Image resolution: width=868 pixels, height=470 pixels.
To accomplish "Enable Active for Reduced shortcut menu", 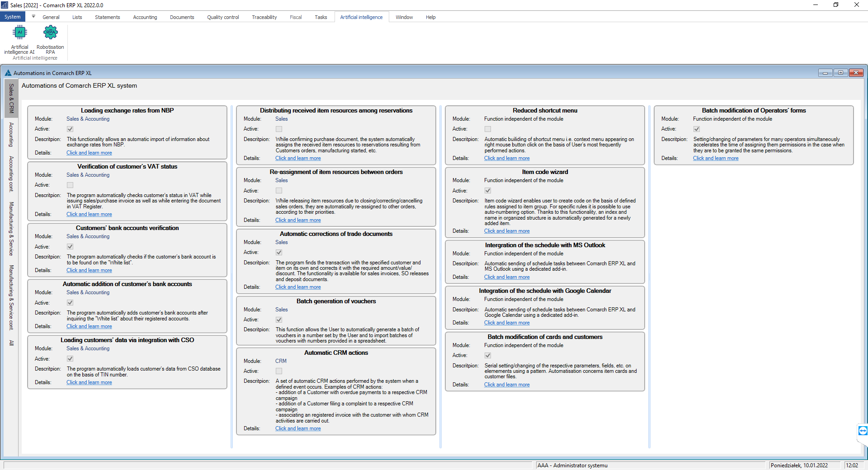I will click(x=488, y=129).
